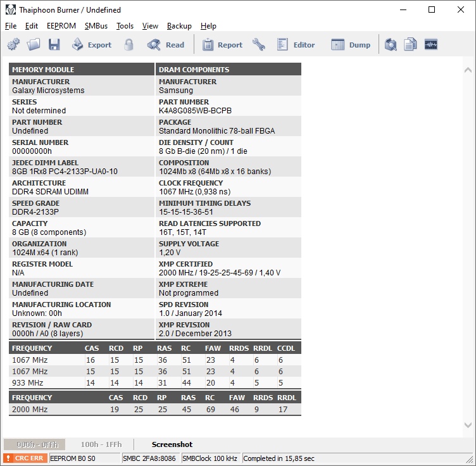Click the 'Samsung' DRAM manufacturer value
476x466 pixels.
click(176, 90)
